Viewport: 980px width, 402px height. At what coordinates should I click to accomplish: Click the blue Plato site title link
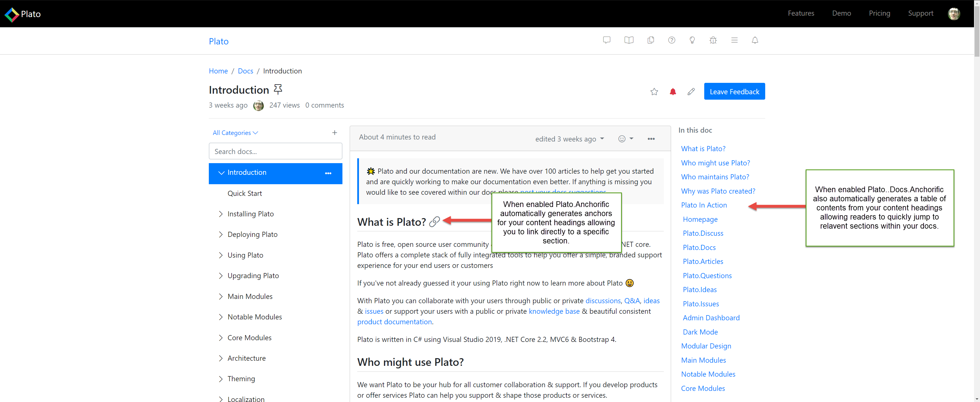point(219,42)
